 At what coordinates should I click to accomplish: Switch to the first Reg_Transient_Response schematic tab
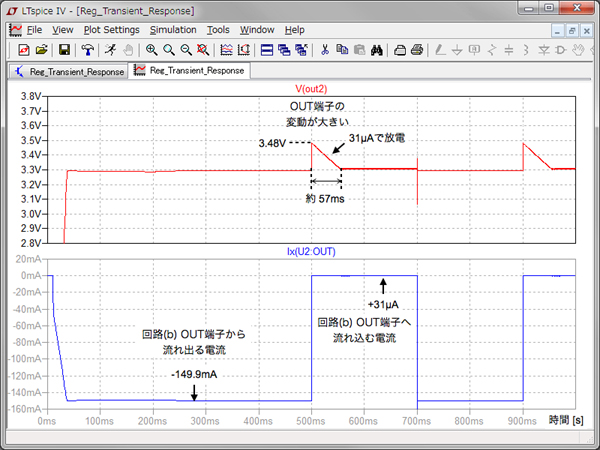(x=68, y=71)
